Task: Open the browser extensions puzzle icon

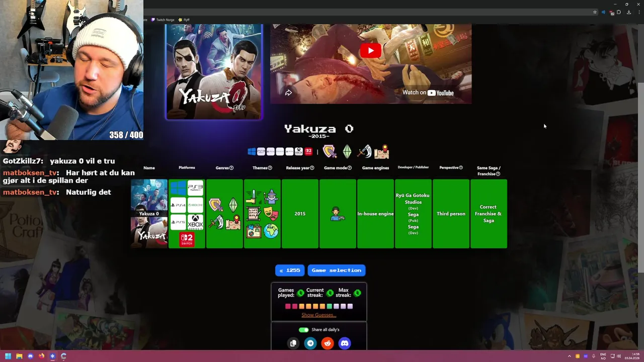Action: 618,12
